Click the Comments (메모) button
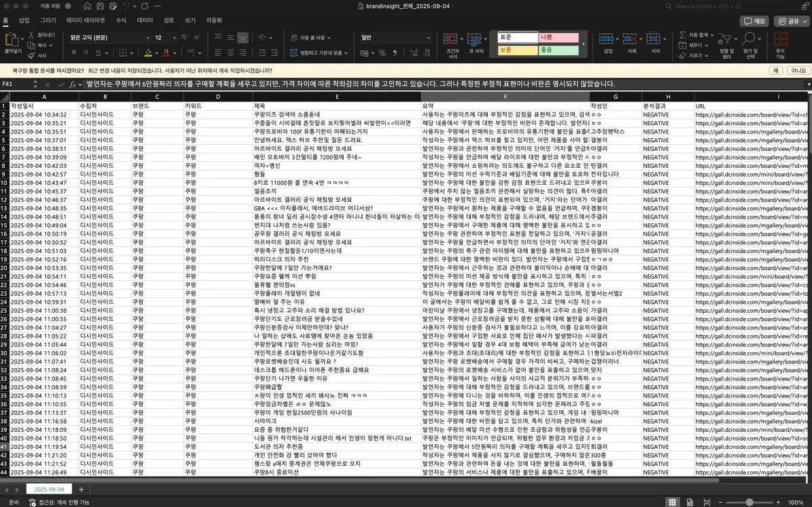 click(x=754, y=21)
